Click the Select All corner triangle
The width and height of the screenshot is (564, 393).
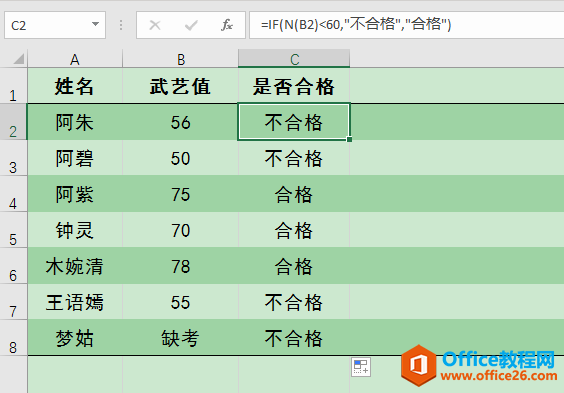click(x=18, y=59)
